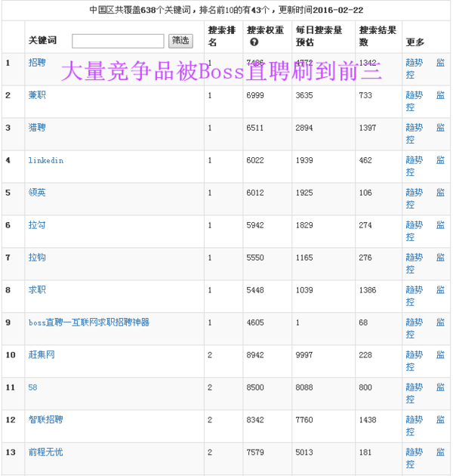View 趋势 trend for linkedin row
The height and width of the screenshot is (476, 453).
click(414, 160)
